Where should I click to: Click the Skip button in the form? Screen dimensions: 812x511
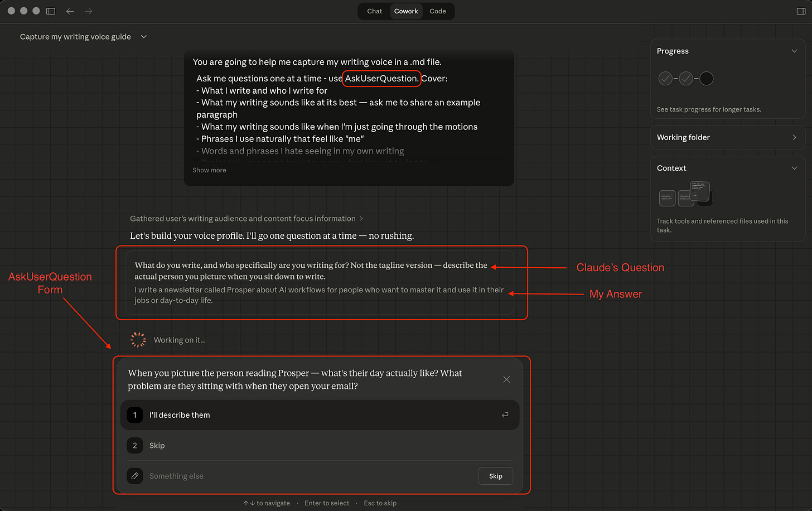click(496, 476)
